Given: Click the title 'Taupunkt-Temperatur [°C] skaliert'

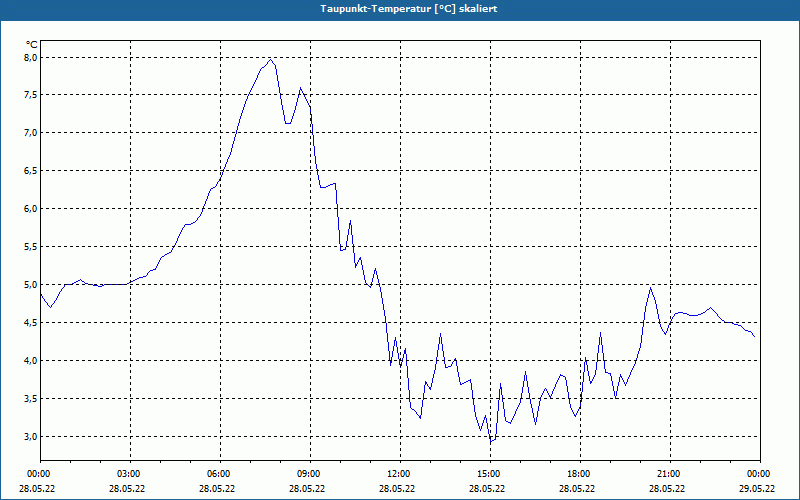Looking at the screenshot, I should coord(409,9).
